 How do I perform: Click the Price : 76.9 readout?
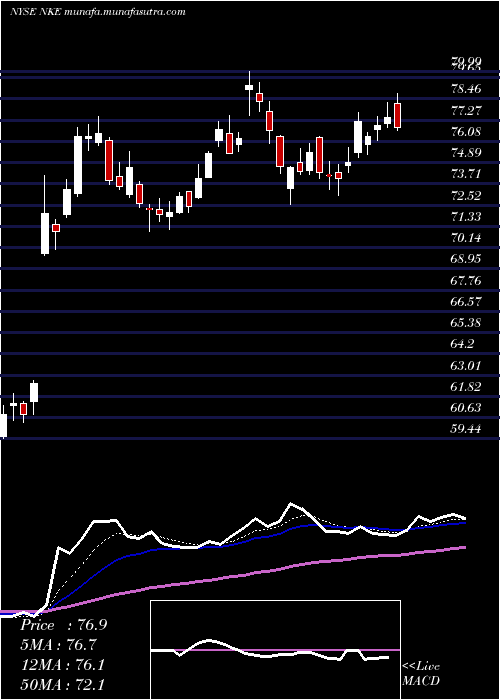(63, 625)
